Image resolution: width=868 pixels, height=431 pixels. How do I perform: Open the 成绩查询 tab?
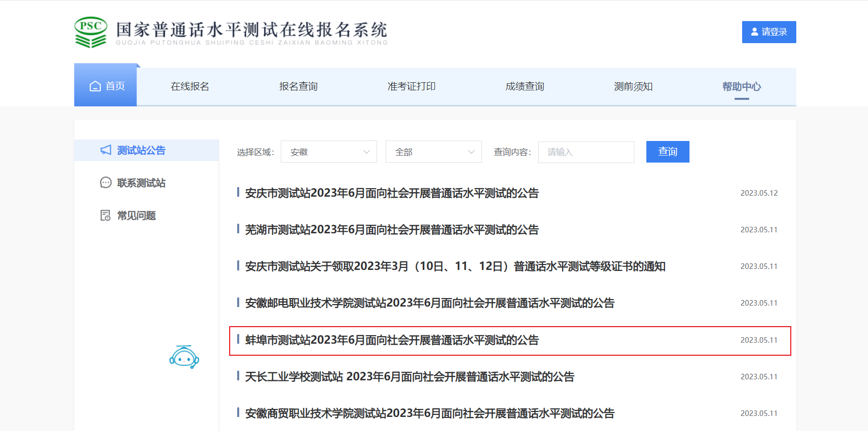pyautogui.click(x=525, y=86)
